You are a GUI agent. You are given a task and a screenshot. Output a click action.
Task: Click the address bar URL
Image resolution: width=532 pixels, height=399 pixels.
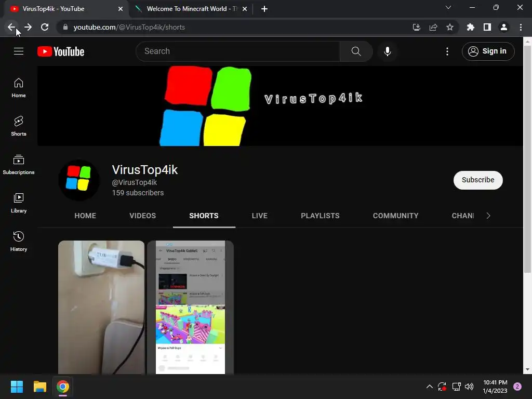129,27
